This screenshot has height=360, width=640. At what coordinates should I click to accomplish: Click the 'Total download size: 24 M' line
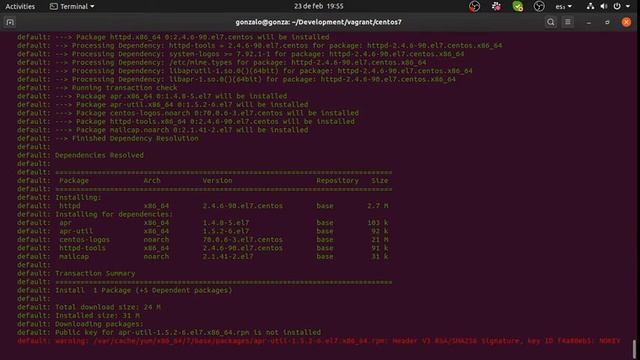point(108,307)
